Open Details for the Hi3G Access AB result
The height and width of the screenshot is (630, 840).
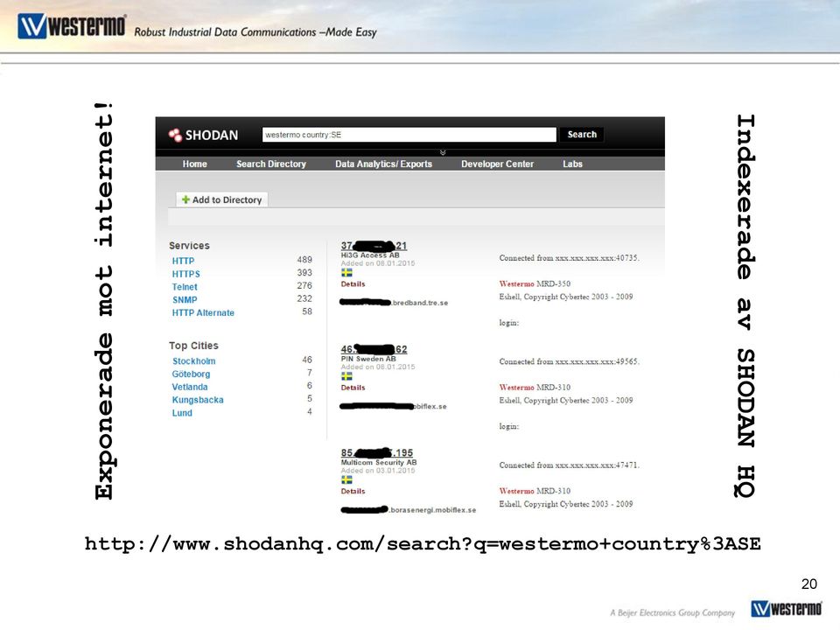click(353, 283)
